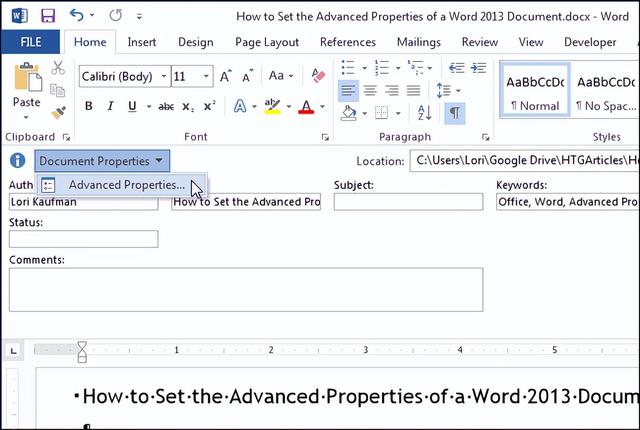Toggle Show/Hide paragraph marks

(455, 113)
